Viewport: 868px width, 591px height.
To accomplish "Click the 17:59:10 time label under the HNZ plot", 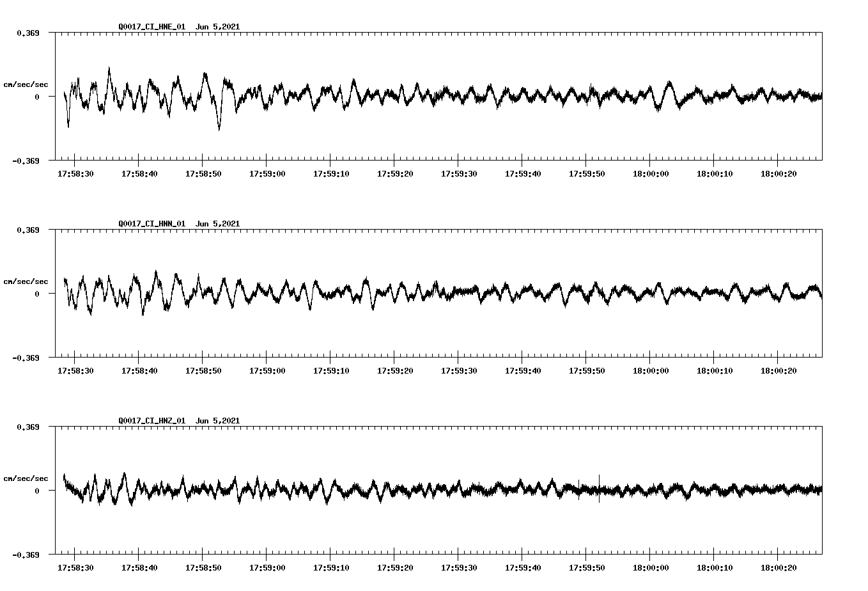I will tap(331, 568).
